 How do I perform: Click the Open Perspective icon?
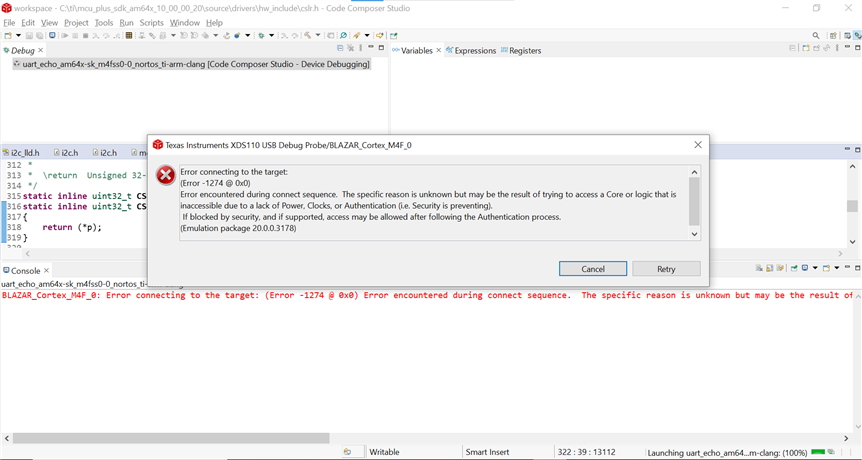[x=833, y=36]
